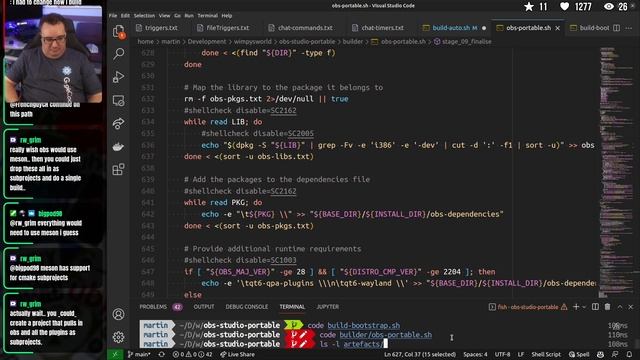The width and height of the screenshot is (640, 360).
Task: Click the Copilot status icon
Action: coord(600,354)
